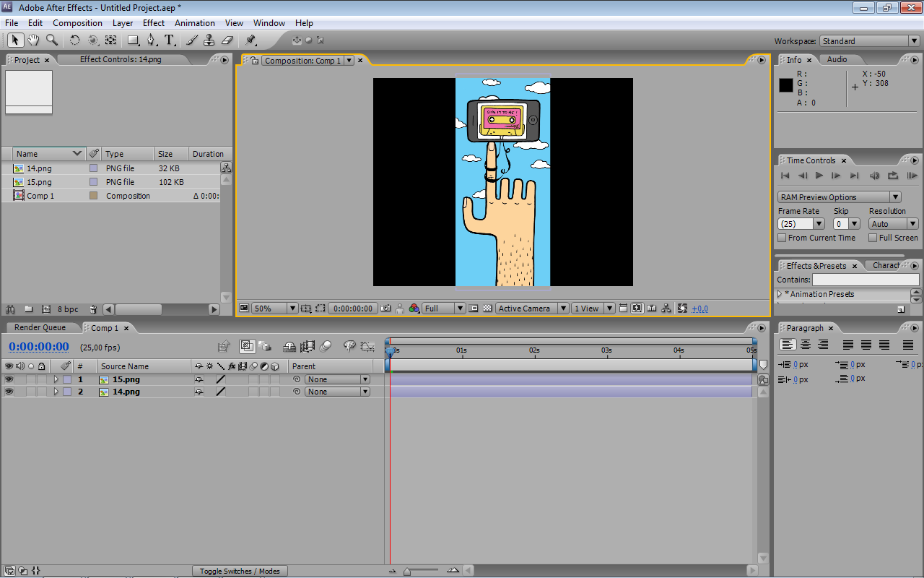Screen dimensions: 924x578
Task: Select the Clone Stamp tool
Action: pos(209,40)
